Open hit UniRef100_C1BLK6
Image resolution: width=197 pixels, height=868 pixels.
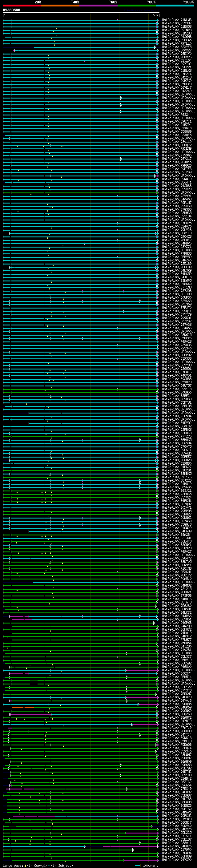click(x=177, y=71)
